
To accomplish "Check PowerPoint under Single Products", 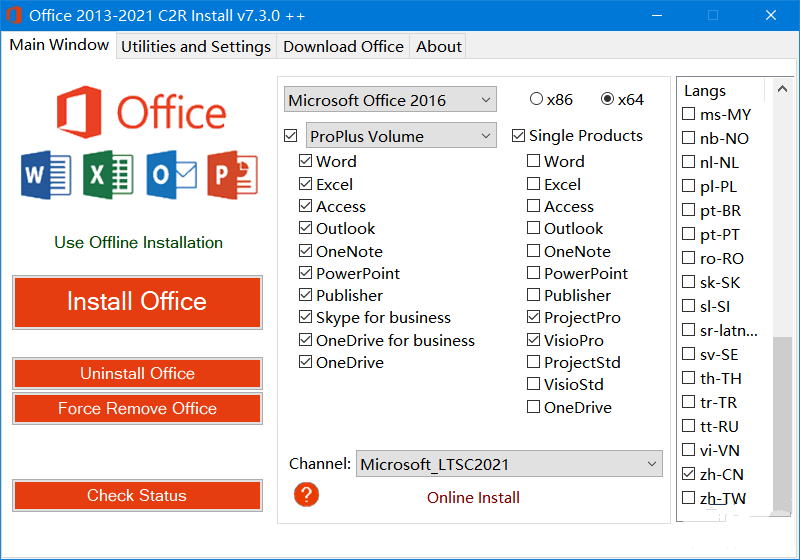I will (x=533, y=272).
